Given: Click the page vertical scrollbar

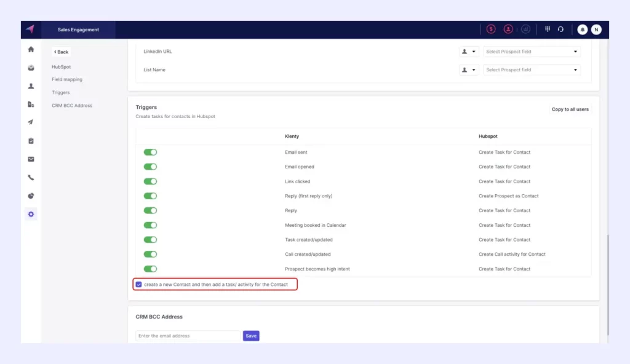Looking at the screenshot, I should point(607,285).
